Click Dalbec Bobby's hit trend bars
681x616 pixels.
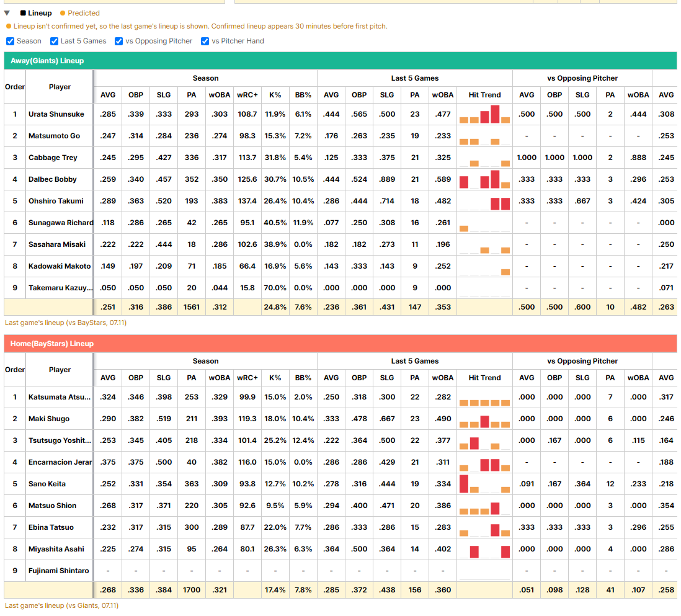coord(484,179)
